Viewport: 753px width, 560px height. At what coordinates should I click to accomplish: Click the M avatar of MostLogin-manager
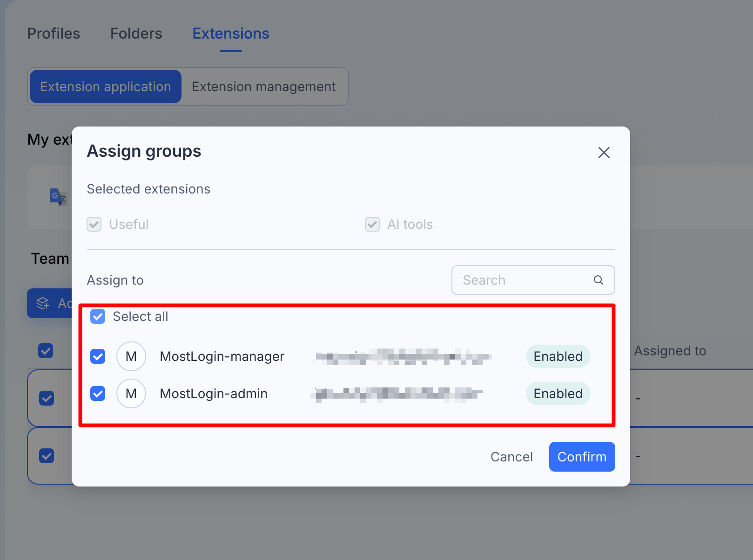(131, 356)
